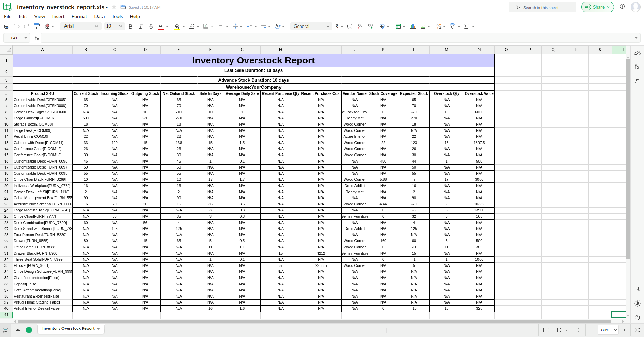Image resolution: width=644 pixels, height=337 pixels.
Task: Open the comments panel icon on right sidebar
Action: tap(637, 80)
